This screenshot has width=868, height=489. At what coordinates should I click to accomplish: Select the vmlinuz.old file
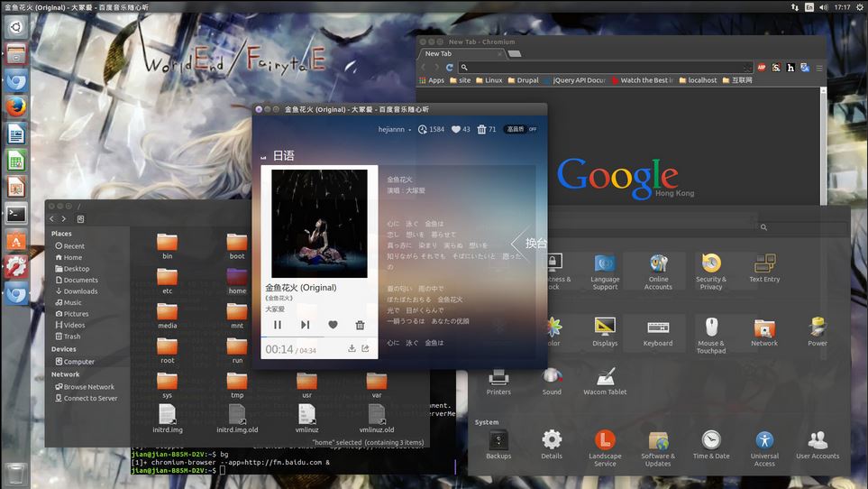377,419
